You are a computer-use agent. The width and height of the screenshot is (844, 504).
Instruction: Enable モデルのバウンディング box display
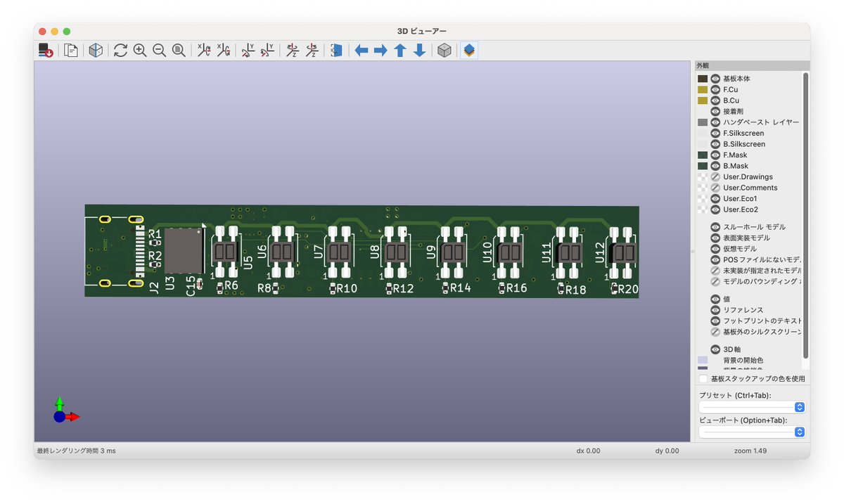(715, 281)
